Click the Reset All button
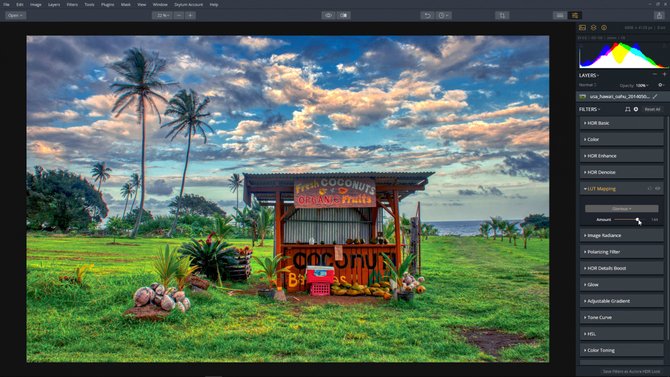Screen dimensions: 670x377 tap(652, 109)
